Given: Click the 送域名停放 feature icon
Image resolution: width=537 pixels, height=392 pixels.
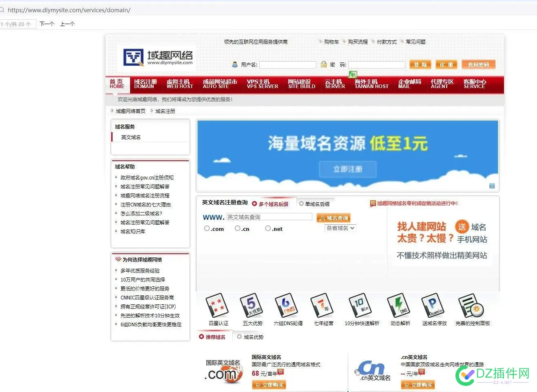Looking at the screenshot, I should click(433, 305).
